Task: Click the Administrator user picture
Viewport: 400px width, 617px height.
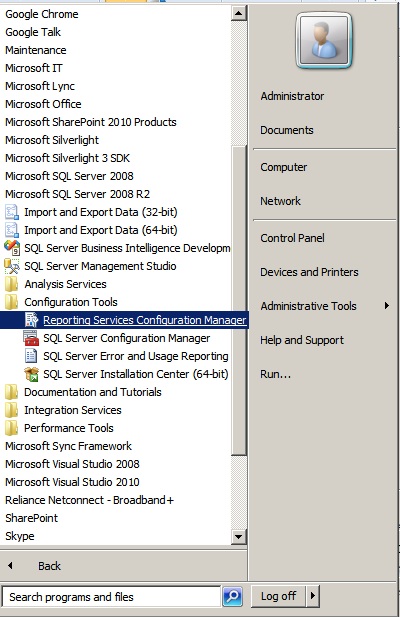Action: coord(323,41)
